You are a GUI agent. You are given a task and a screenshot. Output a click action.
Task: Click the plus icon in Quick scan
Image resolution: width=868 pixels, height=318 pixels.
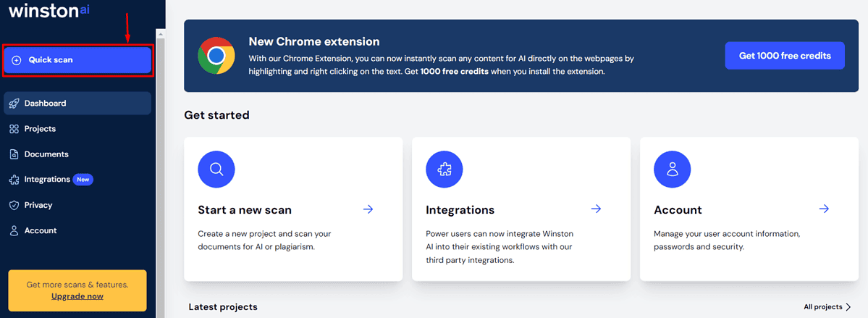point(16,60)
